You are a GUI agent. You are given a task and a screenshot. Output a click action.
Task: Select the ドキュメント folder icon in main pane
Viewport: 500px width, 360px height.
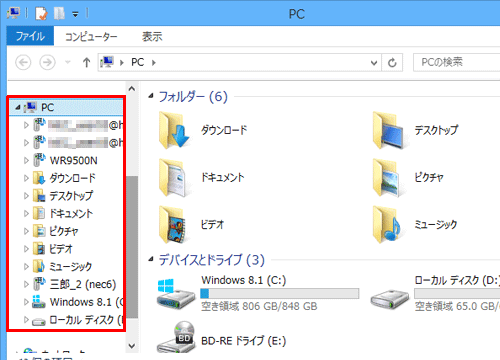(174, 178)
